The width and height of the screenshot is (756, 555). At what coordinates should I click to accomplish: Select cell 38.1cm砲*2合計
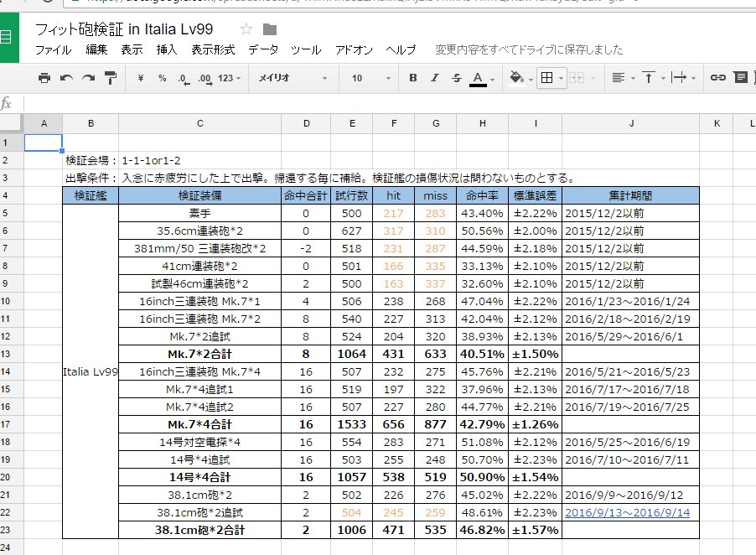(200, 530)
